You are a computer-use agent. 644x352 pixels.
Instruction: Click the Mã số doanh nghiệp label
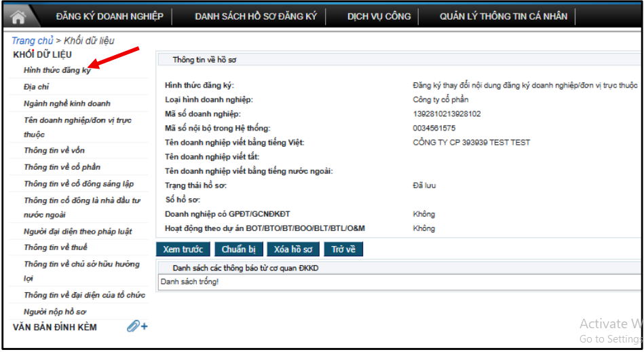coord(203,114)
